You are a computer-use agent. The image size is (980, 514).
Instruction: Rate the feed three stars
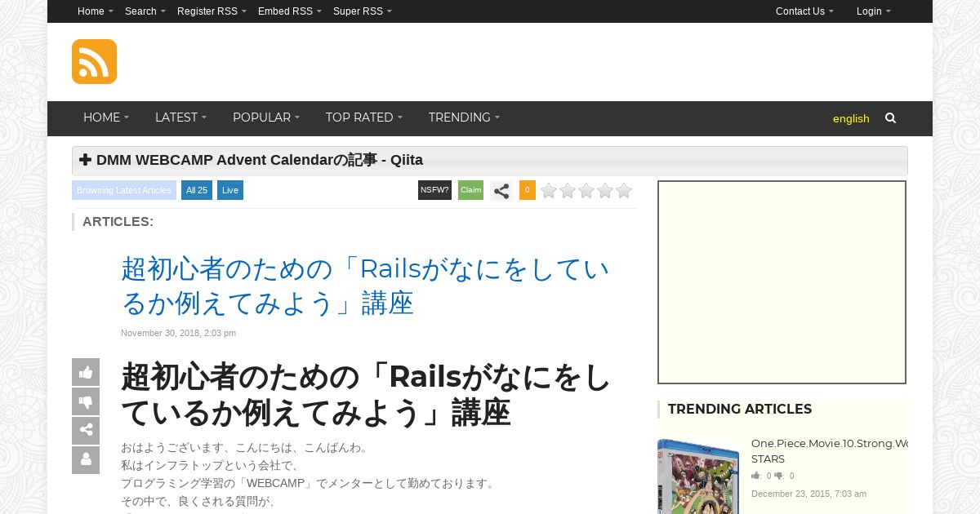586,191
